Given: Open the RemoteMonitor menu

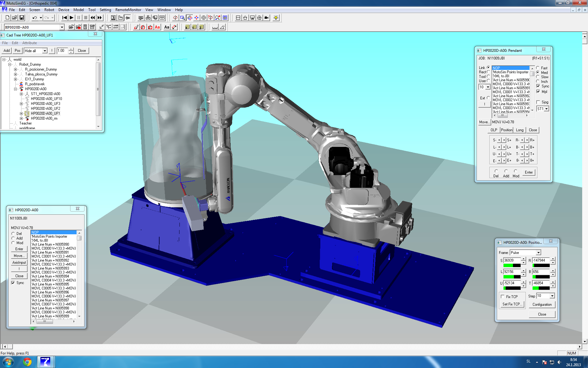Looking at the screenshot, I should 128,10.
